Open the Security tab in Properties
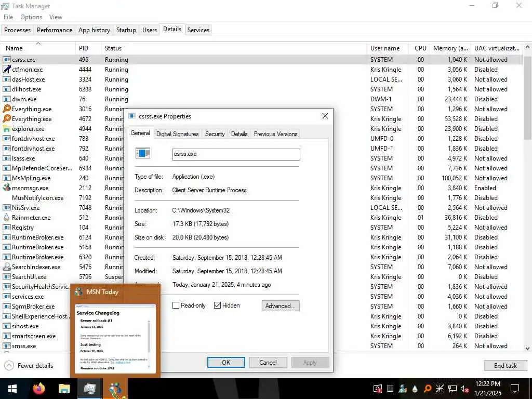The height and width of the screenshot is (399, 532). [x=215, y=134]
